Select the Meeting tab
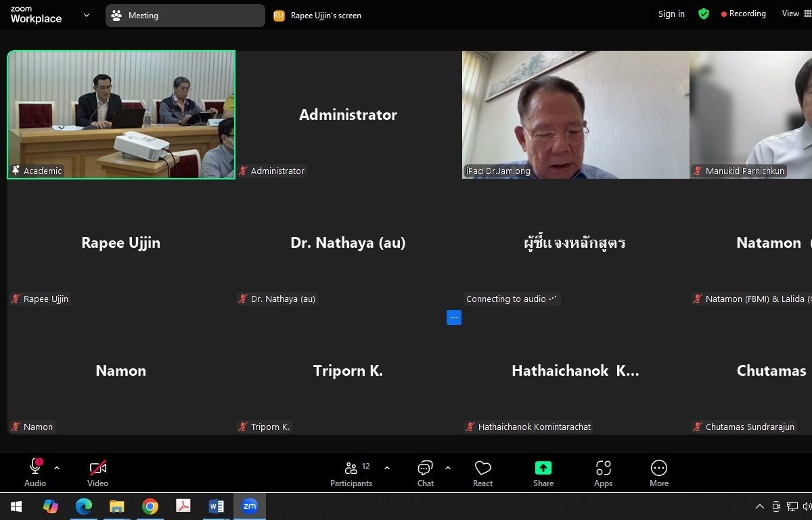This screenshot has height=520, width=812. 185,16
